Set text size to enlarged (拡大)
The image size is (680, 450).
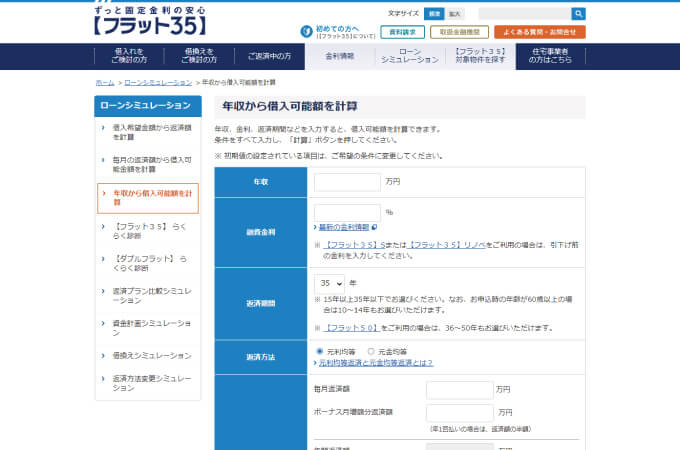[x=454, y=14]
